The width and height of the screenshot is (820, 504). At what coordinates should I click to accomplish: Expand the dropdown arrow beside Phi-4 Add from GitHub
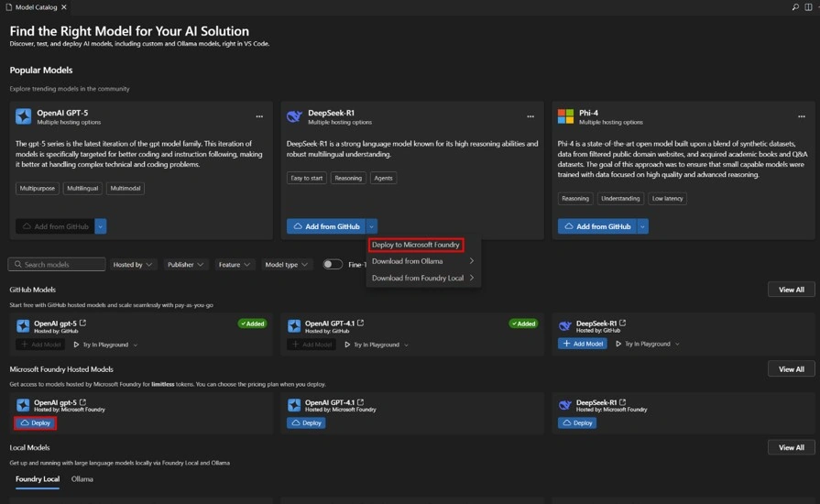point(643,226)
